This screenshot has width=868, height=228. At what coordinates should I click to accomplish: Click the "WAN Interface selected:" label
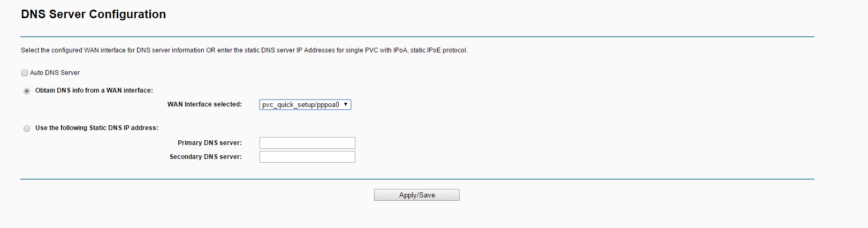pyautogui.click(x=204, y=104)
